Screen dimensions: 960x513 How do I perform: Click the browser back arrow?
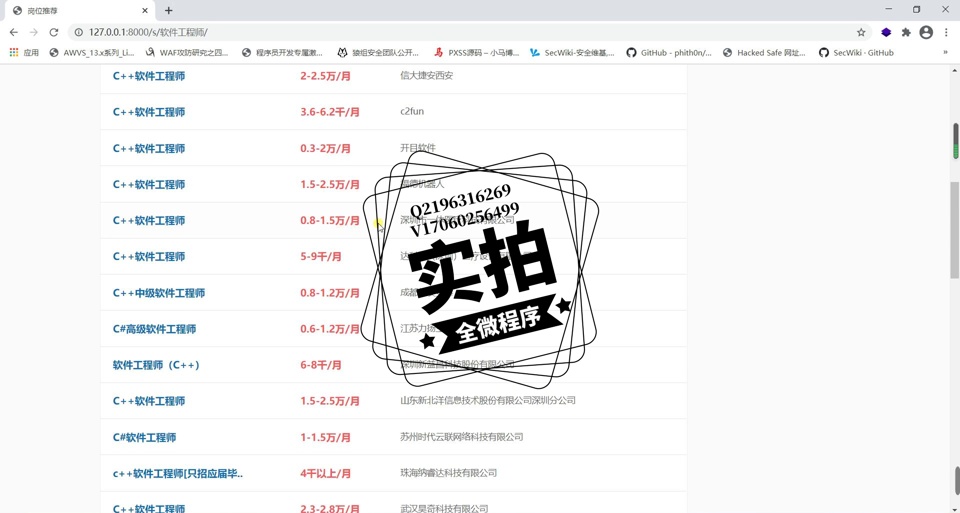[14, 32]
